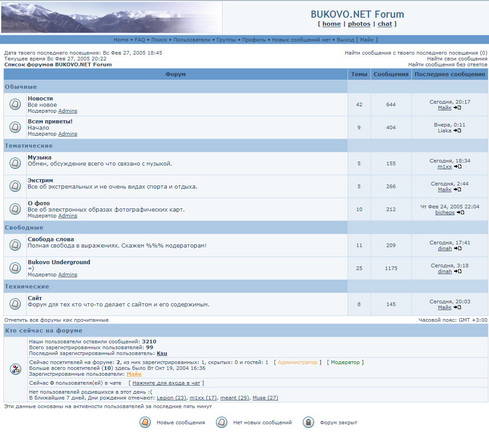This screenshot has height=434, width=489.
Task: Open Новых сообщений нет in navigation bar
Action: (301, 40)
